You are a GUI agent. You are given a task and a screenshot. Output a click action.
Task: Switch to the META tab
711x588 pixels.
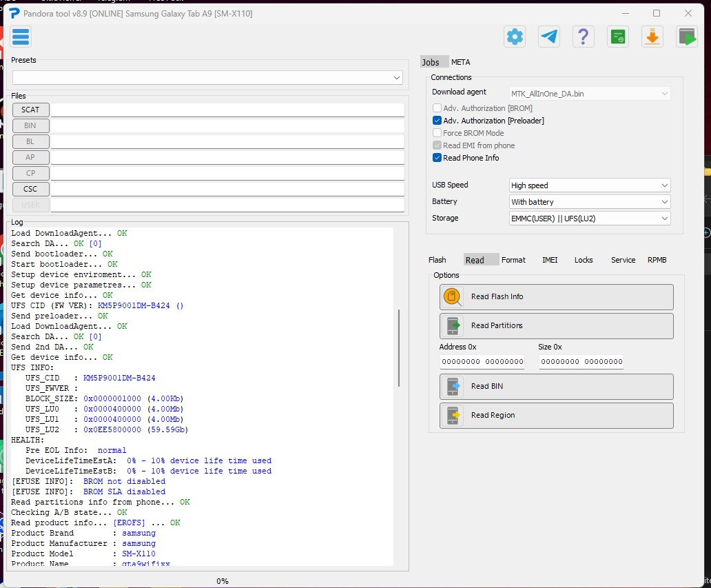pyautogui.click(x=460, y=62)
